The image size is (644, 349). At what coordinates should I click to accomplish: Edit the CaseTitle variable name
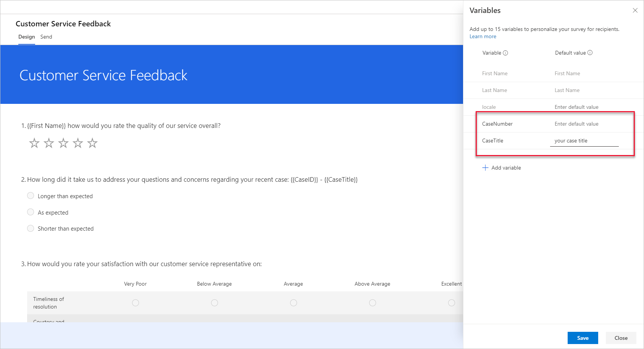pyautogui.click(x=493, y=141)
